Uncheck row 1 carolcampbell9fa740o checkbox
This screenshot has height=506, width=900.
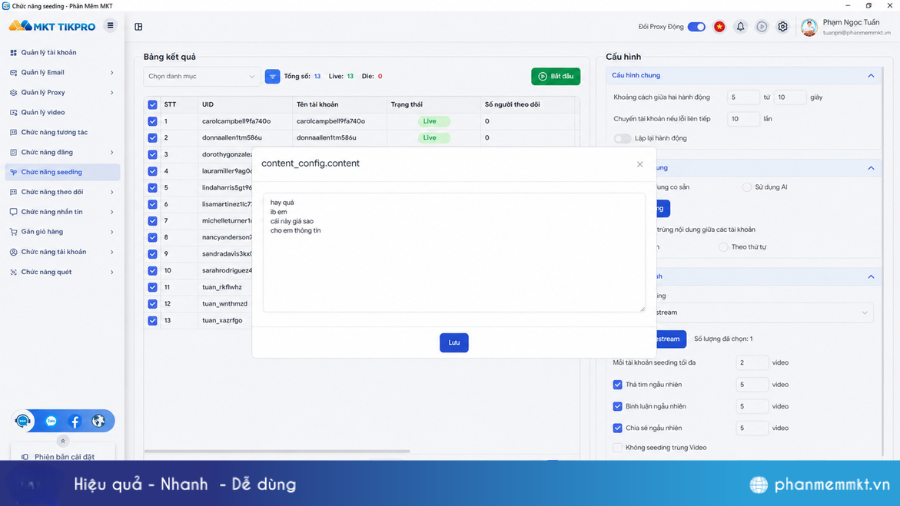pyautogui.click(x=152, y=122)
